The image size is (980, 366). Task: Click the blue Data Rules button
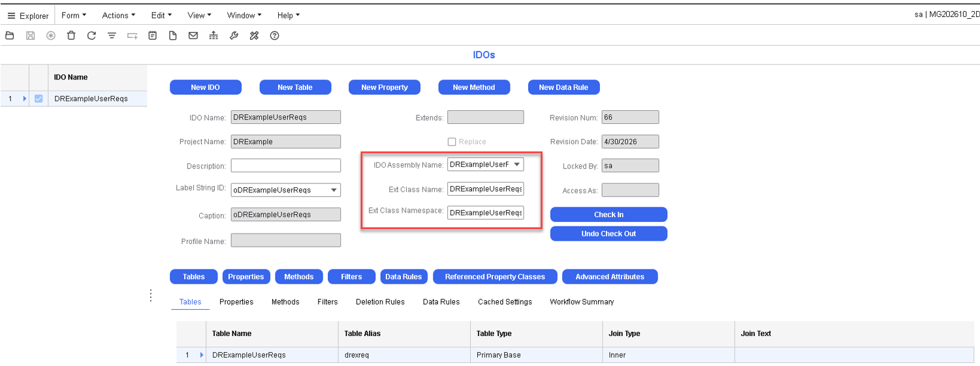click(403, 277)
